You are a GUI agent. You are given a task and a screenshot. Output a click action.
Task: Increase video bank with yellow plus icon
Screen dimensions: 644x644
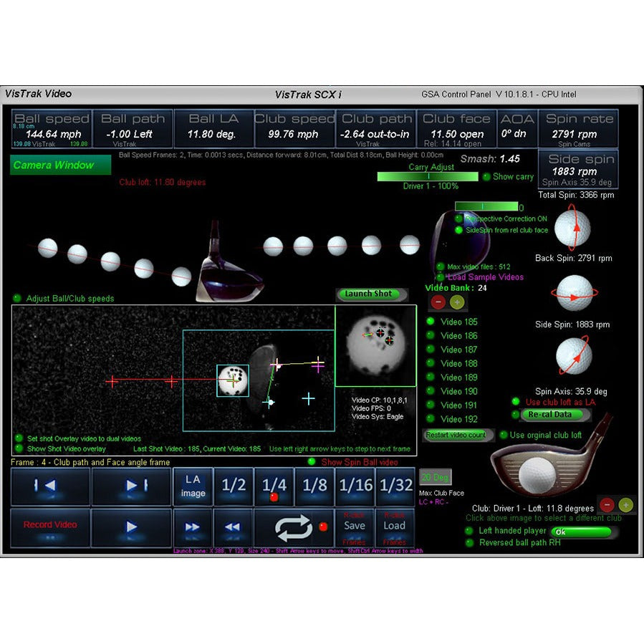coord(457,302)
